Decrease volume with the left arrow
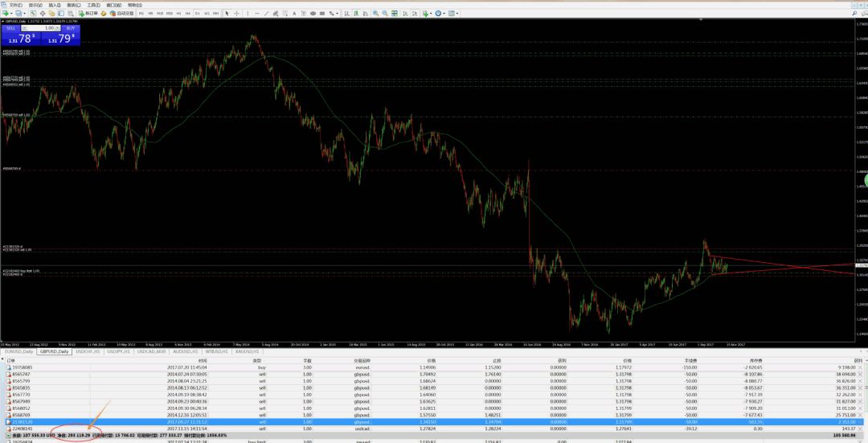The image size is (868, 443). click(24, 28)
